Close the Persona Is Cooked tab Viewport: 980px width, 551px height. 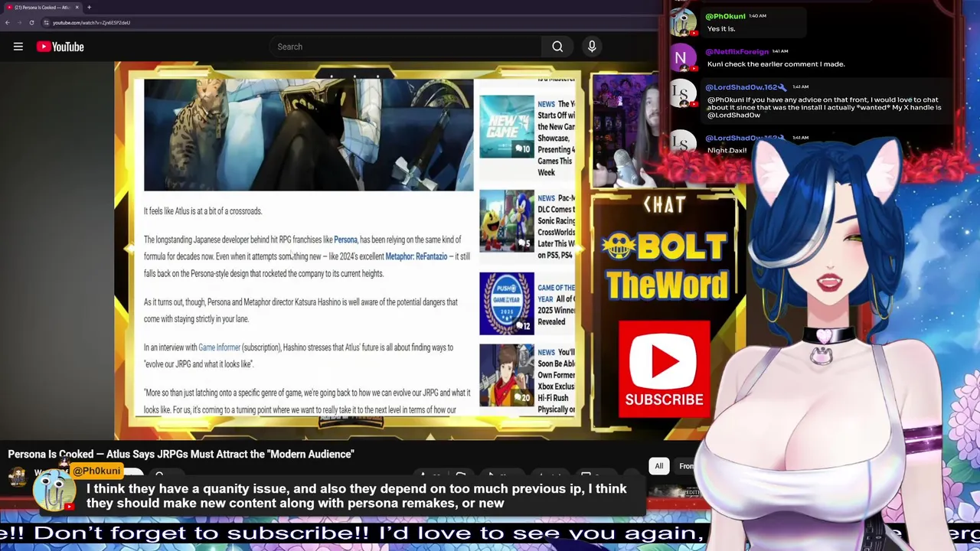pos(77,7)
